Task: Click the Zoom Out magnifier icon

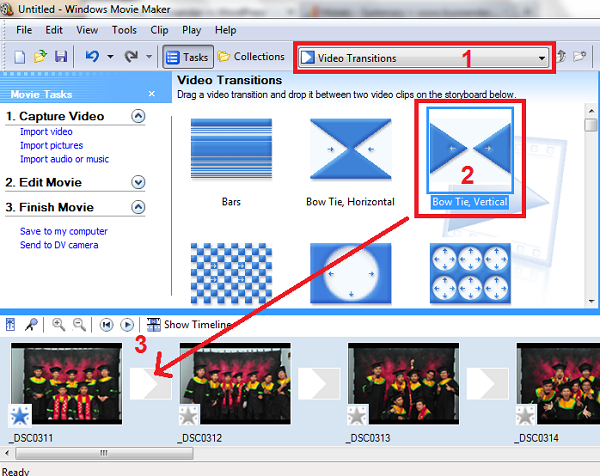Action: pyautogui.click(x=79, y=325)
